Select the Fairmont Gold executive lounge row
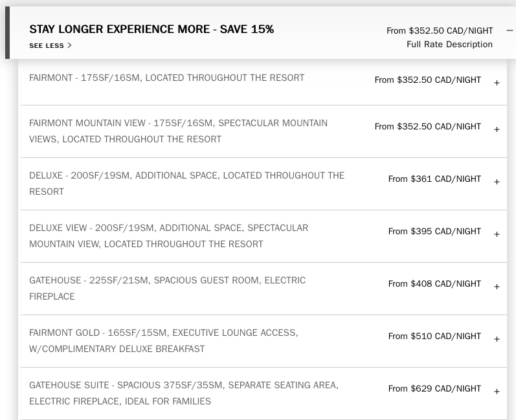Image resolution: width=516 pixels, height=420 pixels. coord(263,341)
